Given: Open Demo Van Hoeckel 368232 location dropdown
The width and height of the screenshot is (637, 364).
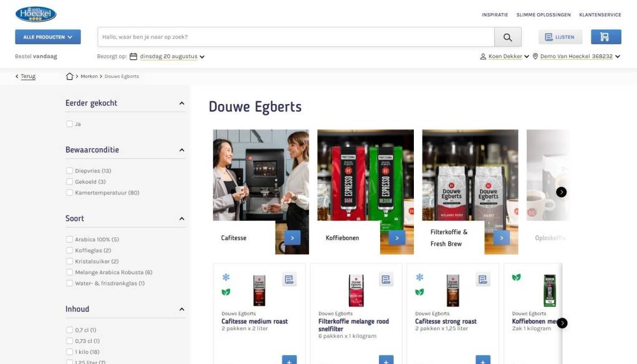Looking at the screenshot, I should click(x=580, y=57).
